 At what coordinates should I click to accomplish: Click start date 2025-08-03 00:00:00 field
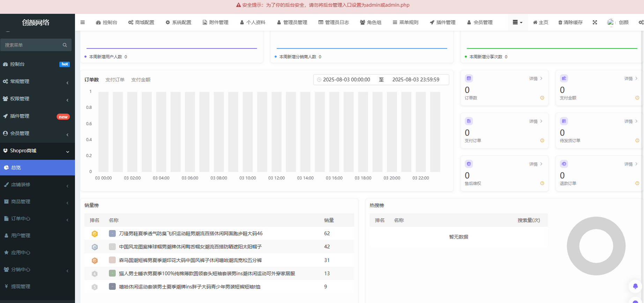click(x=346, y=80)
